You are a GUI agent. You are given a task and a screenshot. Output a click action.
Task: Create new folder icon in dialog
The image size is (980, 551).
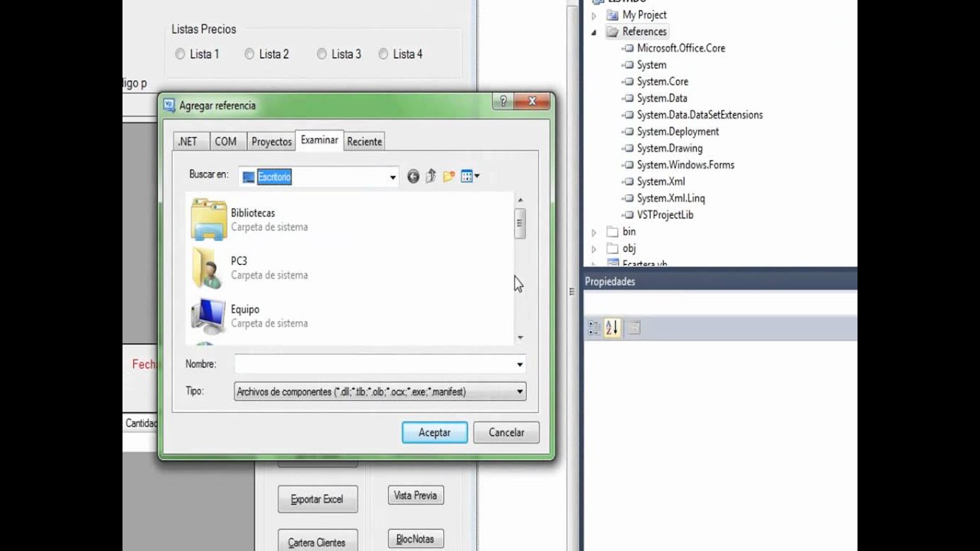pyautogui.click(x=449, y=177)
